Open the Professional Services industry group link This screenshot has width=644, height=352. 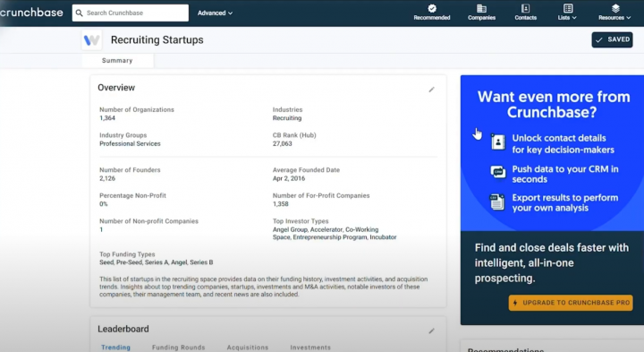[130, 143]
